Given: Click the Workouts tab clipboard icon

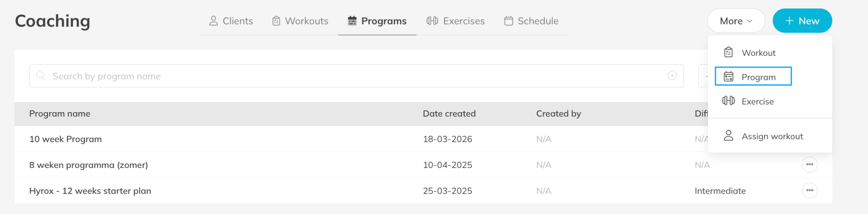Looking at the screenshot, I should click(x=276, y=21).
